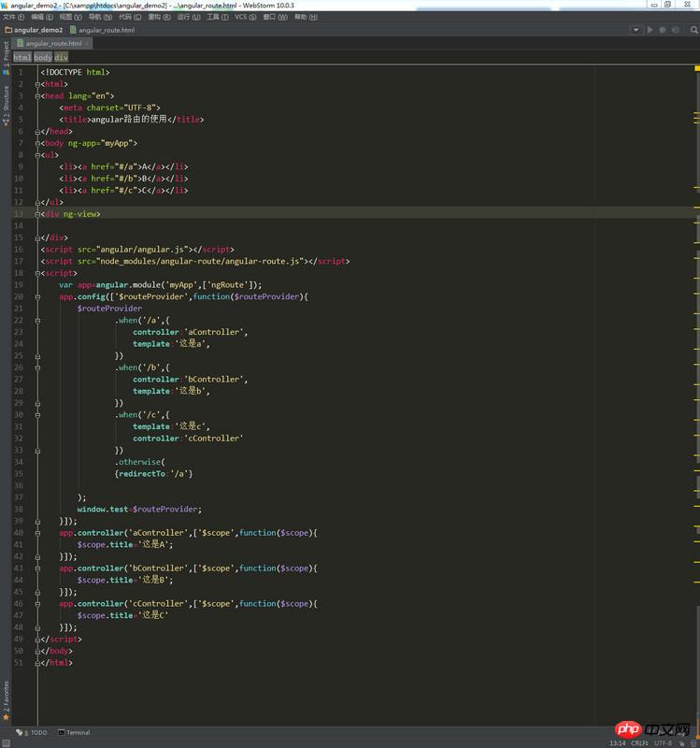This screenshot has height=748, width=700.
Task: Toggle the read-only lock icon
Action: coord(682,743)
